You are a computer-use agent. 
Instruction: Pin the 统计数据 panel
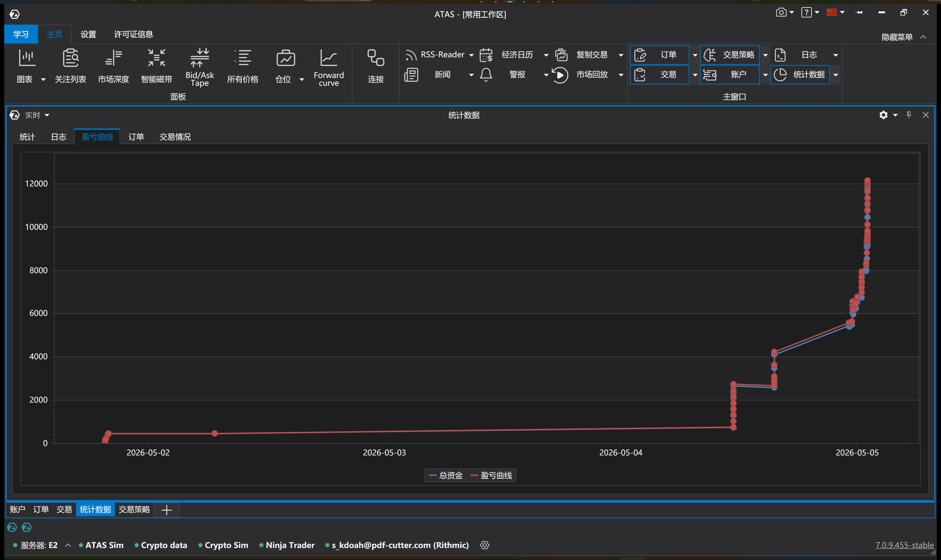909,115
